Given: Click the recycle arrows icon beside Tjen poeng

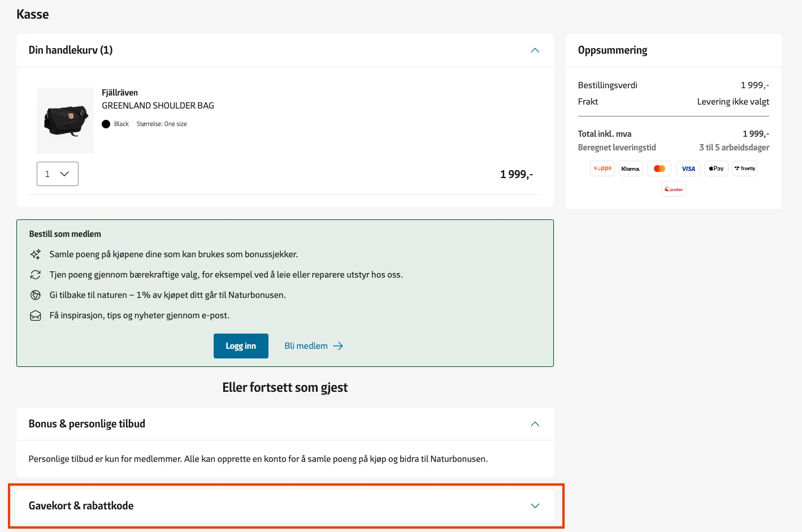Looking at the screenshot, I should click(36, 275).
